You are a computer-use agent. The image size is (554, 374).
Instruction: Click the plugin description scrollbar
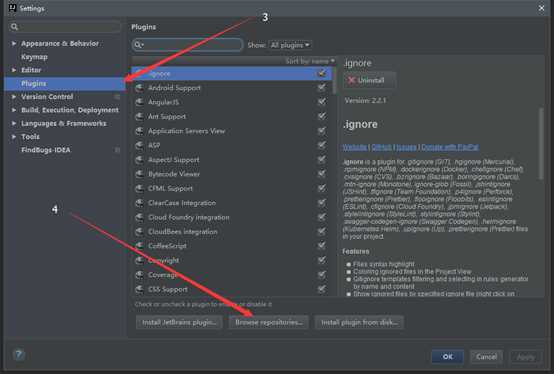pos(541,143)
